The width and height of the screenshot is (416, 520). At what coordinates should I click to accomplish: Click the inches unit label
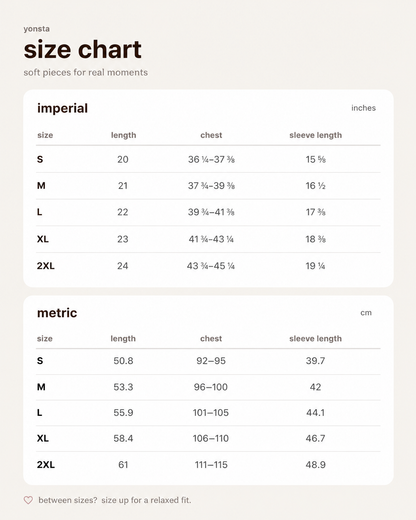(363, 108)
